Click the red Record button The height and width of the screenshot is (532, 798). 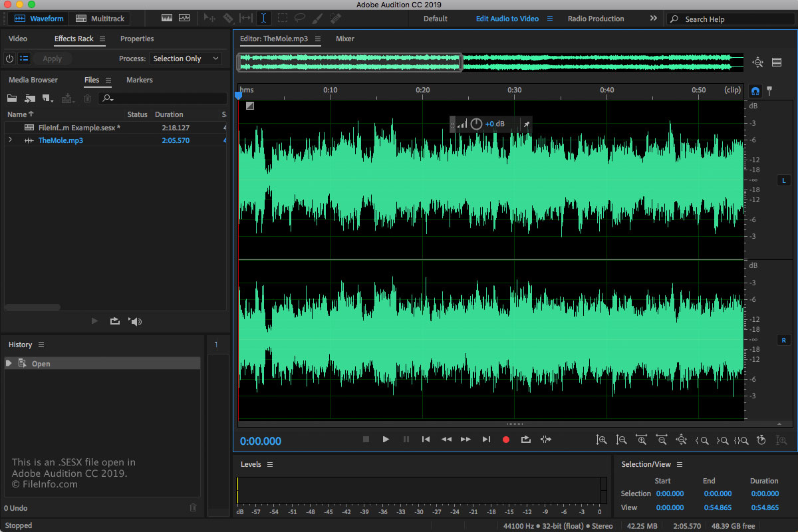(x=506, y=440)
